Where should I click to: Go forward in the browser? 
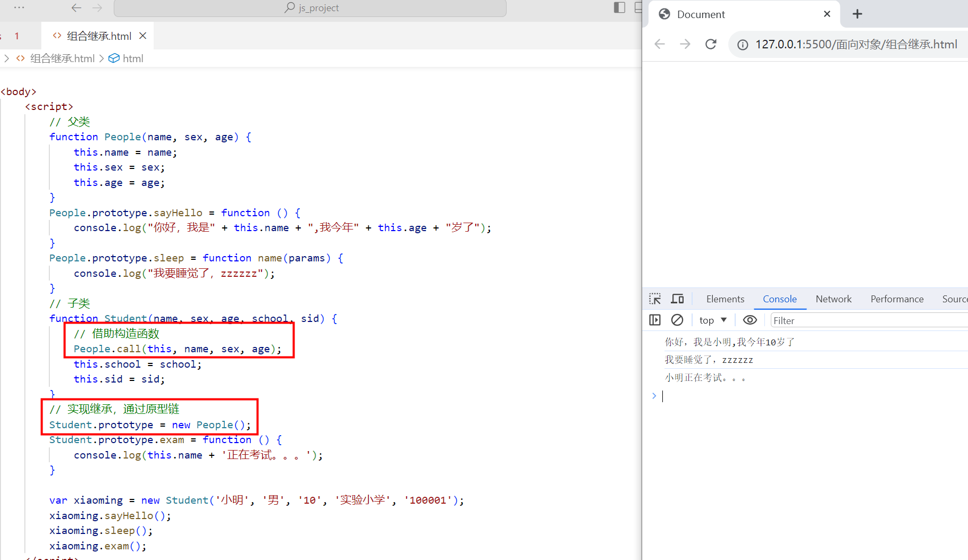click(685, 44)
